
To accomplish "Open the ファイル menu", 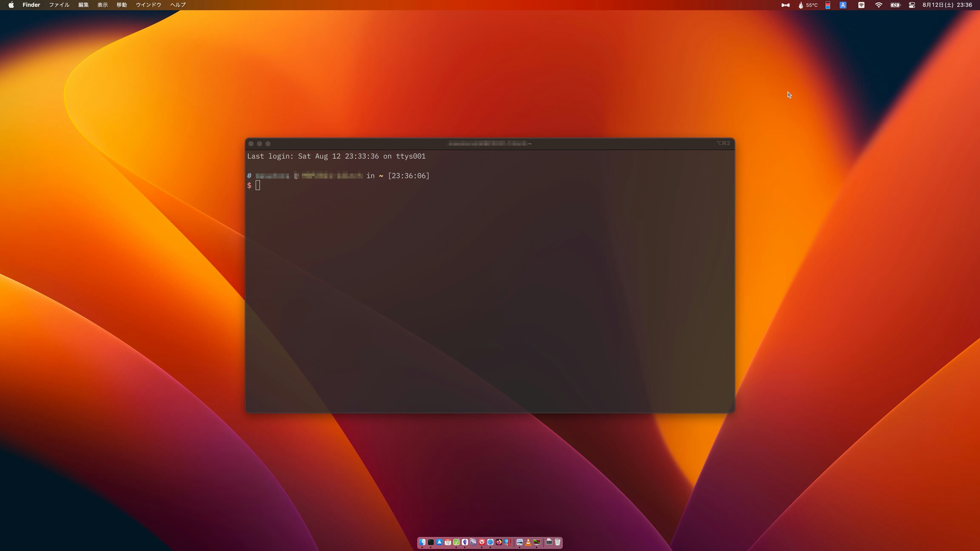I will 59,5.
